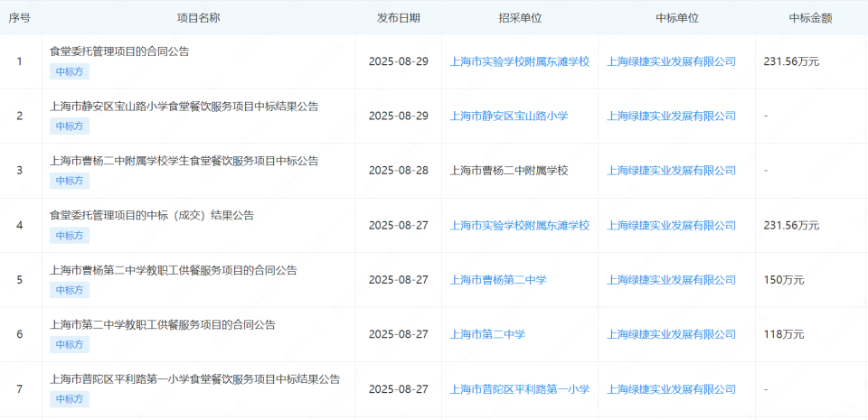
Task: Open 上海绿捷实业发展有限公司 link in row 7
Action: point(672,389)
